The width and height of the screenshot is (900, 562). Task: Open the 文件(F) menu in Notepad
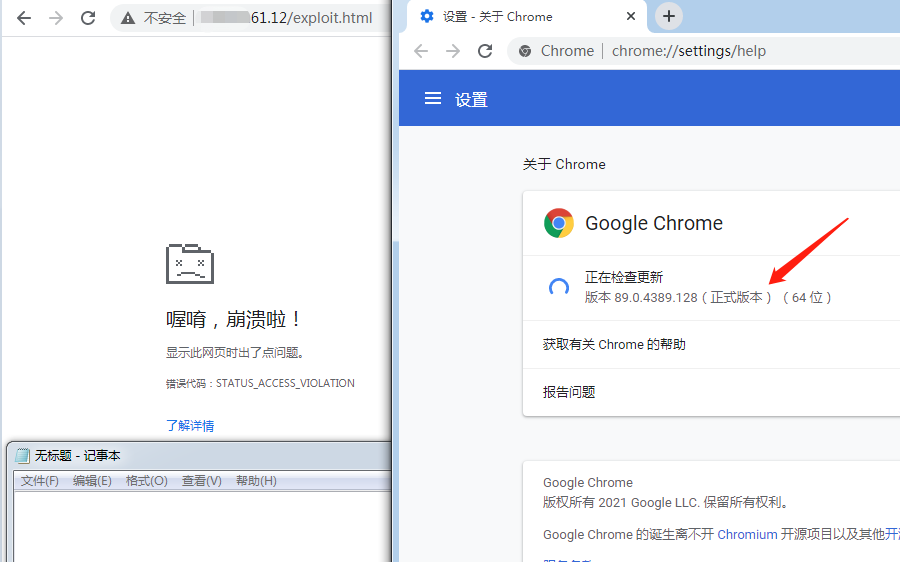coord(40,481)
